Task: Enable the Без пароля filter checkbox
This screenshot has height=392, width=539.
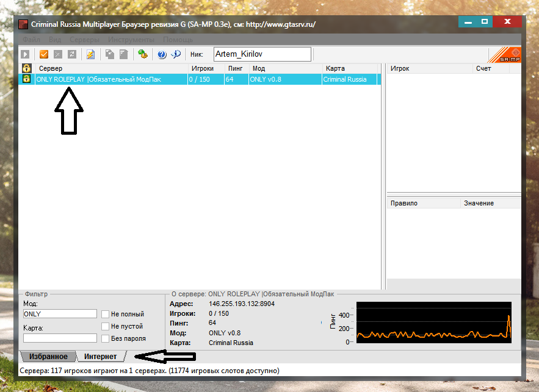Action: click(x=105, y=338)
